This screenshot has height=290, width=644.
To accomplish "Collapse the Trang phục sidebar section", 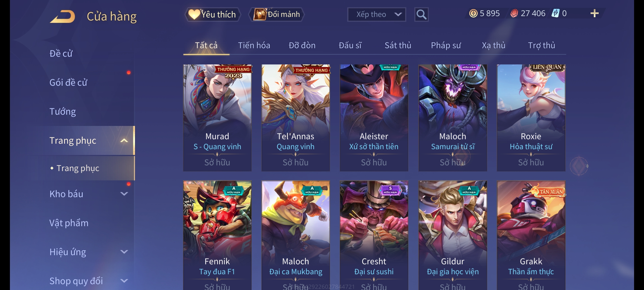I will (x=124, y=140).
